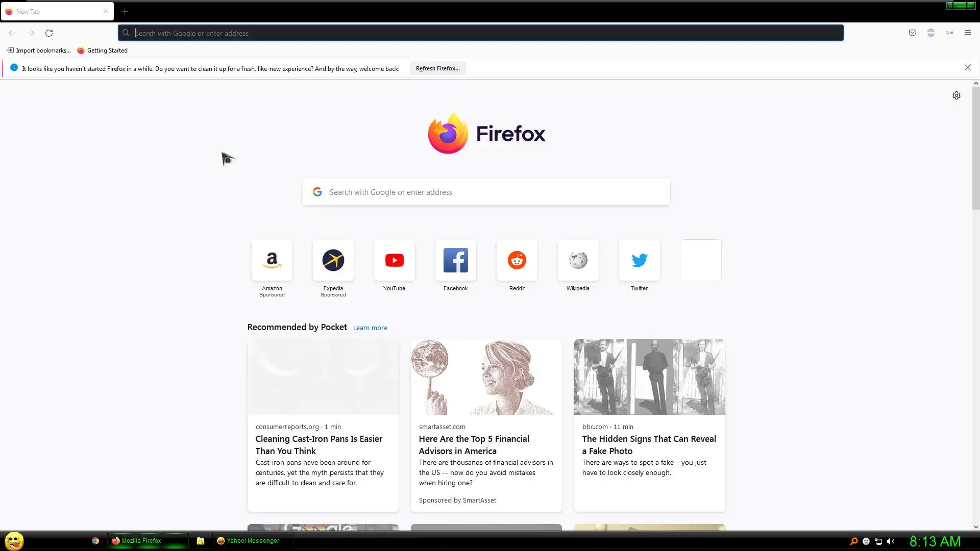Open the hamburger application menu
The image size is (980, 551).
pyautogui.click(x=968, y=33)
